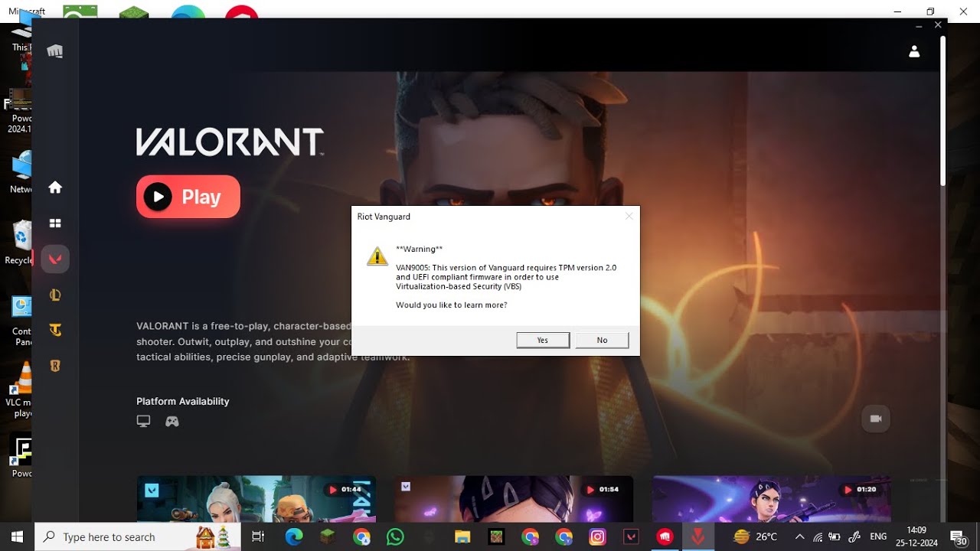
Task: Select the Legends of Runeterra sidebar icon
Action: 55,367
